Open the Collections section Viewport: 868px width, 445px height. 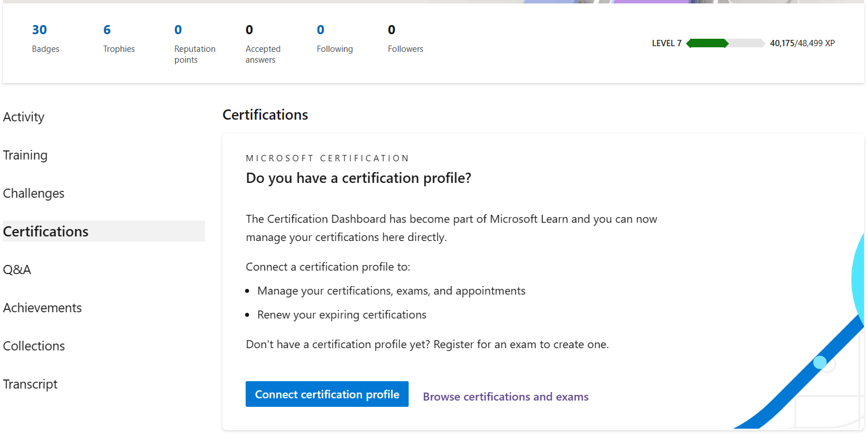tap(34, 346)
